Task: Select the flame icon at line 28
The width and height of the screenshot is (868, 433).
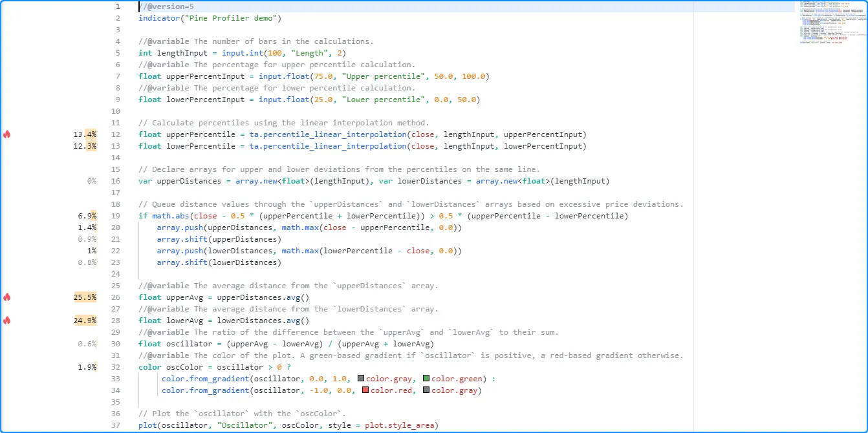Action: [x=7, y=321]
